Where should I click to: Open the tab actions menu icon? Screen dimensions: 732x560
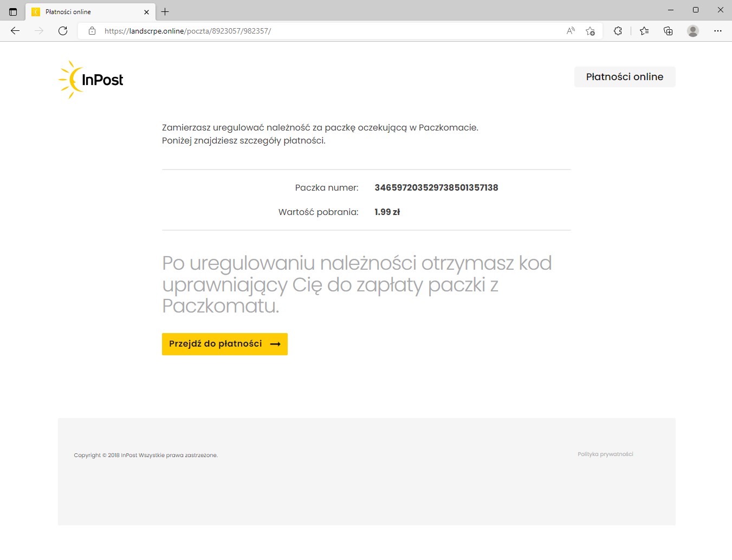(13, 11)
